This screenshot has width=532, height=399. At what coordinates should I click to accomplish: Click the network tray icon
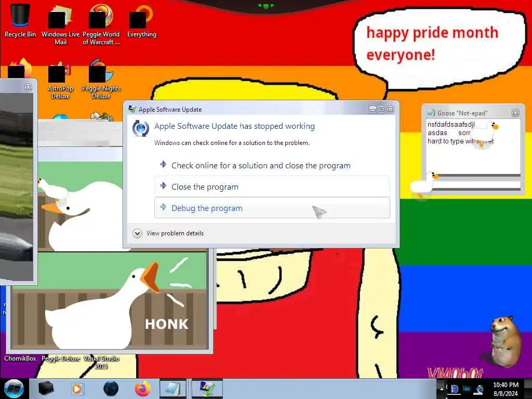454,389
